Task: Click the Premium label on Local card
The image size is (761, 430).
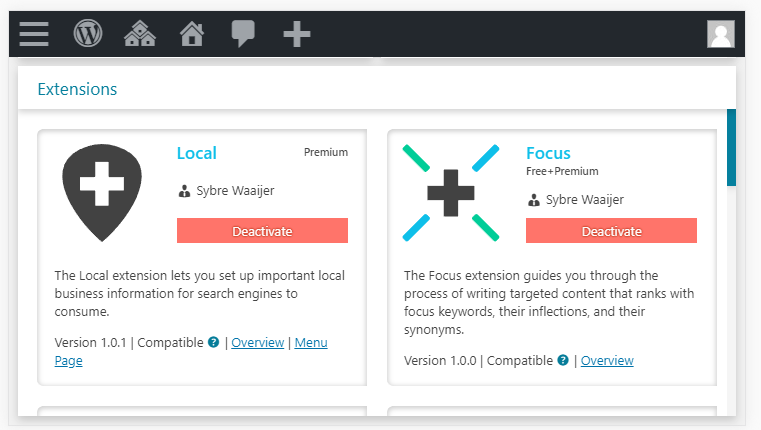Action: (326, 152)
